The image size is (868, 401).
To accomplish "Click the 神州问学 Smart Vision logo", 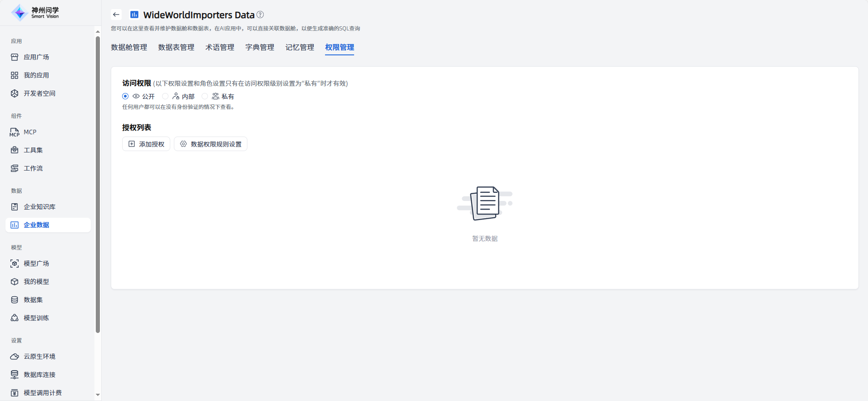I will (x=35, y=13).
